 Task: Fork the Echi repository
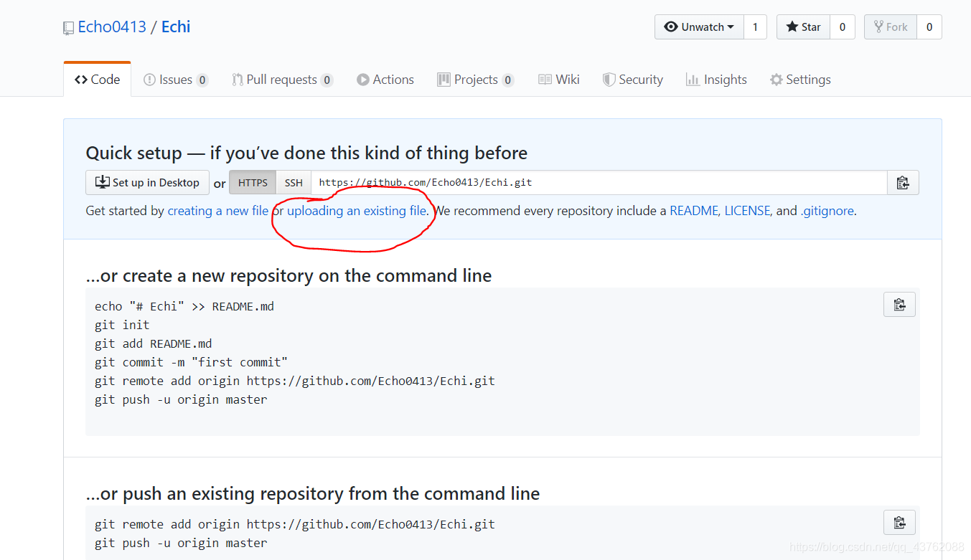click(891, 27)
